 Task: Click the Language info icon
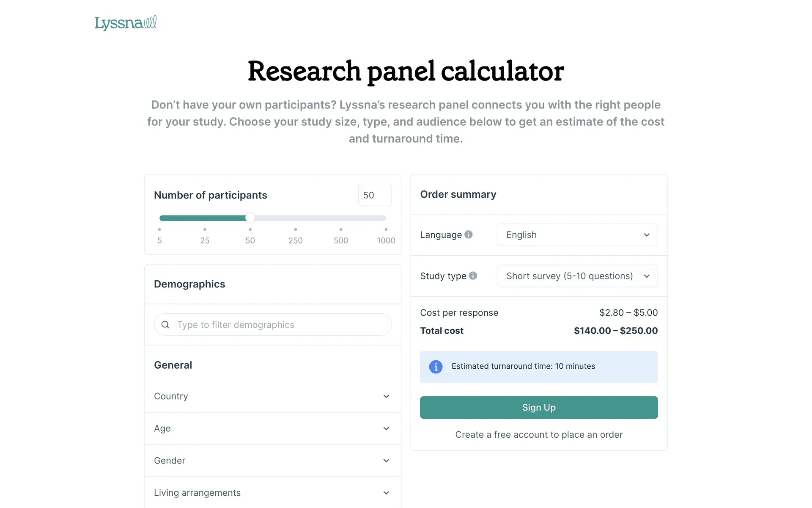click(469, 235)
